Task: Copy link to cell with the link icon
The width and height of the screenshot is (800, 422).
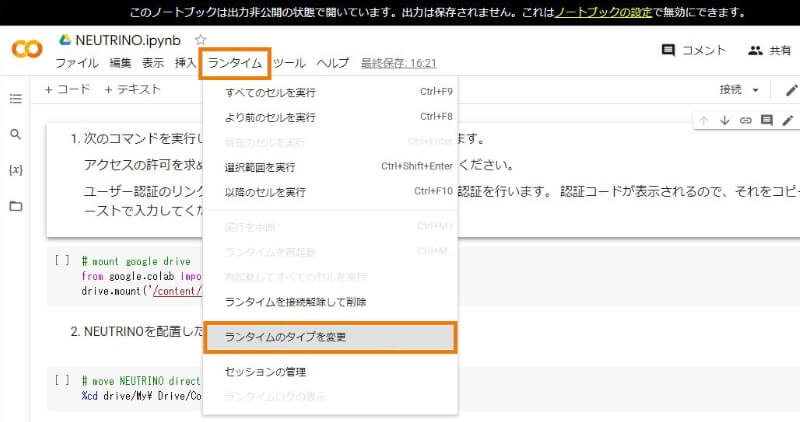Action: coord(745,120)
